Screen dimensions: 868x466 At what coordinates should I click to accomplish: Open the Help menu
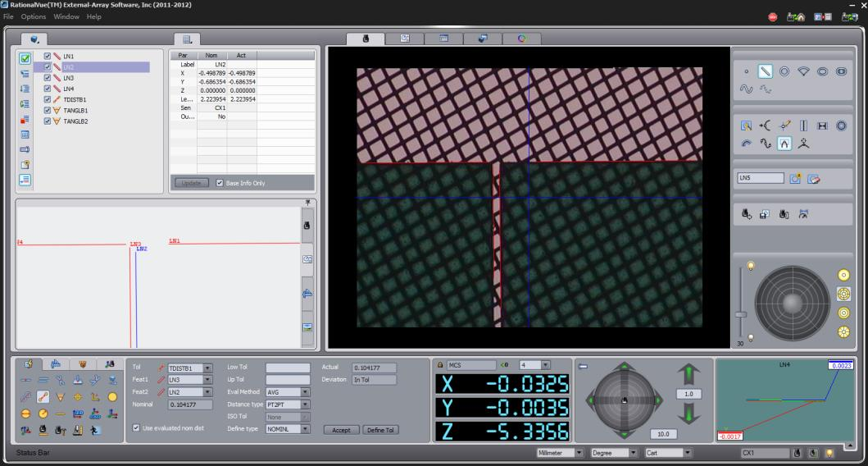(93, 16)
